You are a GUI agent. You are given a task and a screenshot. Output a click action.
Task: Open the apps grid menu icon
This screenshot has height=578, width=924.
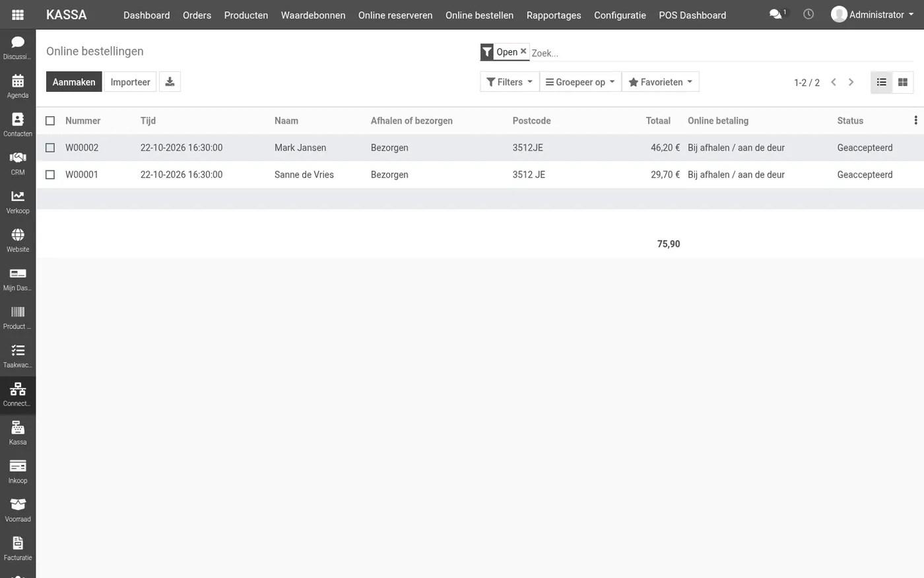(x=18, y=15)
